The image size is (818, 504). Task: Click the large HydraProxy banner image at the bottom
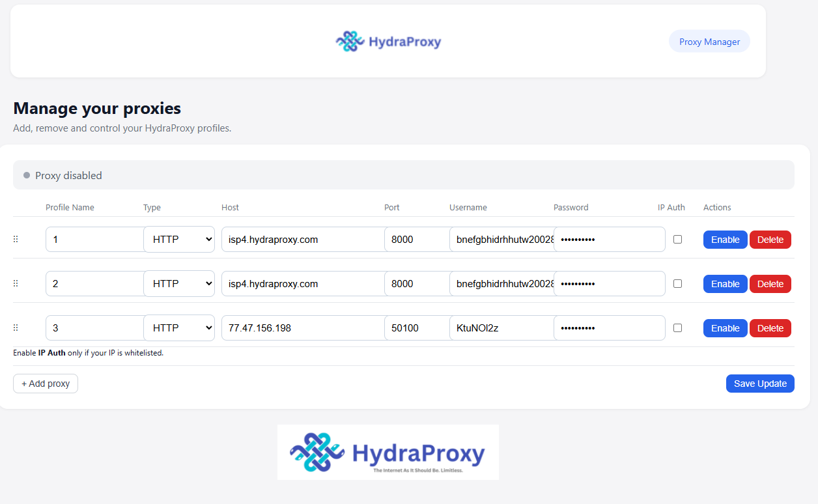[x=388, y=453]
